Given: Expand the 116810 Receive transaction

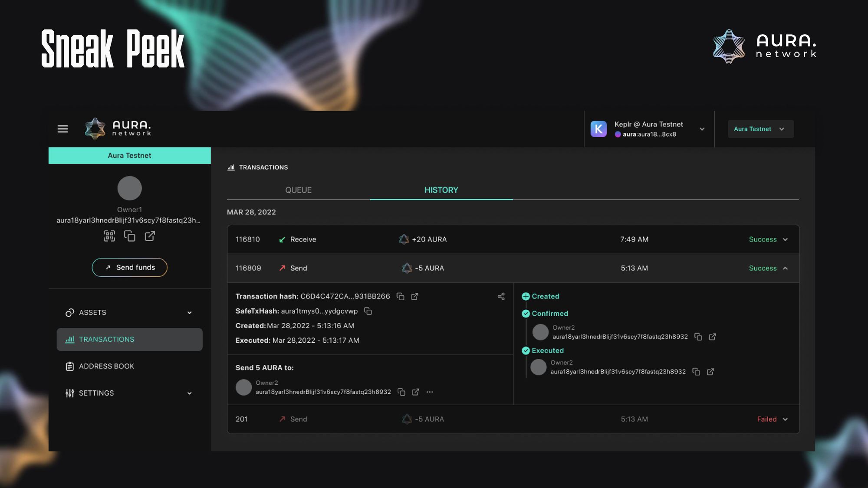Looking at the screenshot, I should click(x=785, y=239).
